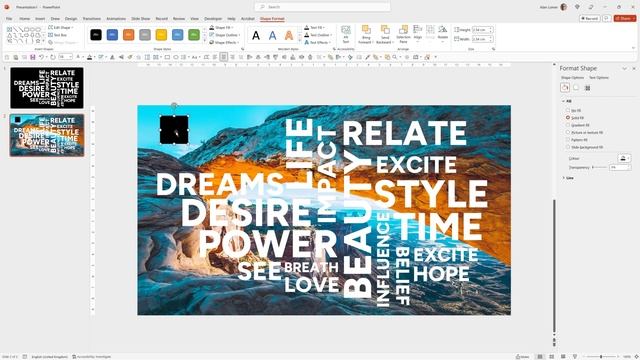
Task: Click the Record button at top right
Action: pos(589,18)
